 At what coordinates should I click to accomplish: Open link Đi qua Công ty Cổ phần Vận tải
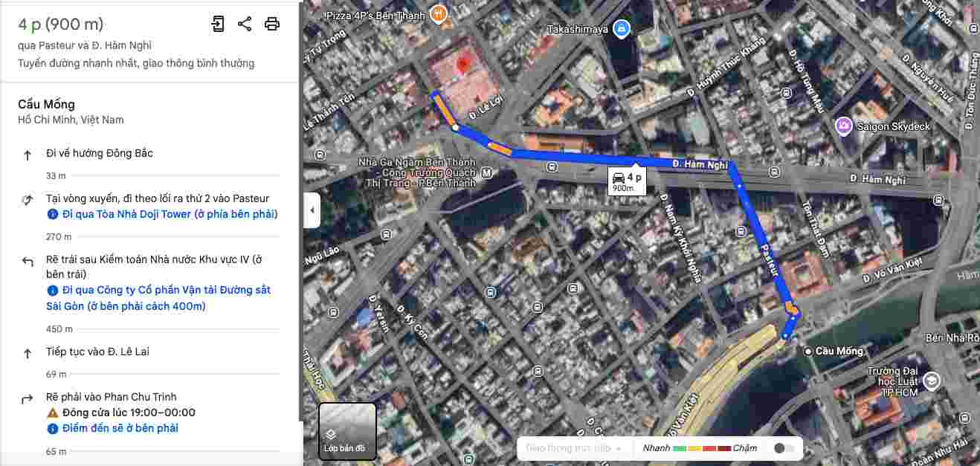tap(158, 297)
